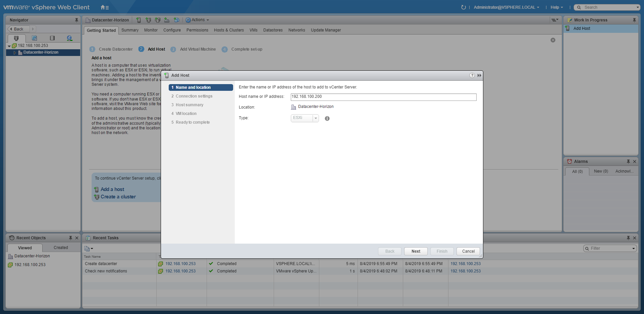
Task: Open the Storage view in Navigator
Action: pyautogui.click(x=52, y=38)
